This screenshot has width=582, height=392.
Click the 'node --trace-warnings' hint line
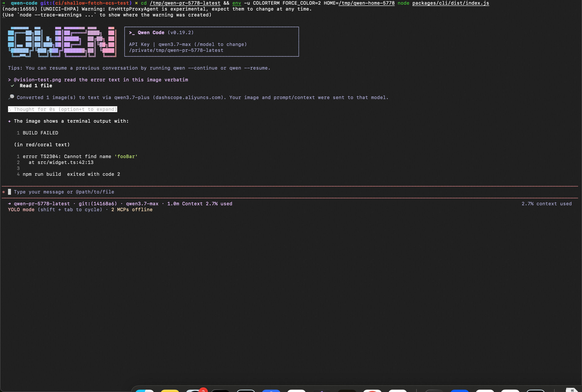tap(107, 15)
